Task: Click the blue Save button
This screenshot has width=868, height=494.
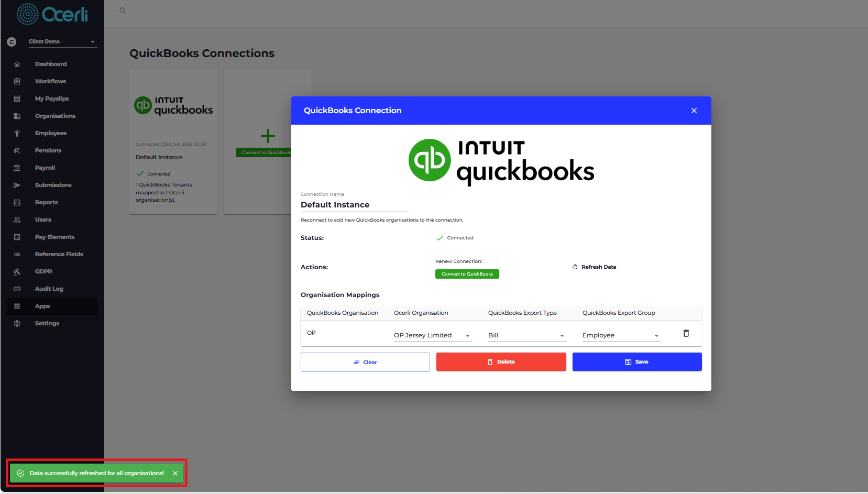Action: (637, 362)
